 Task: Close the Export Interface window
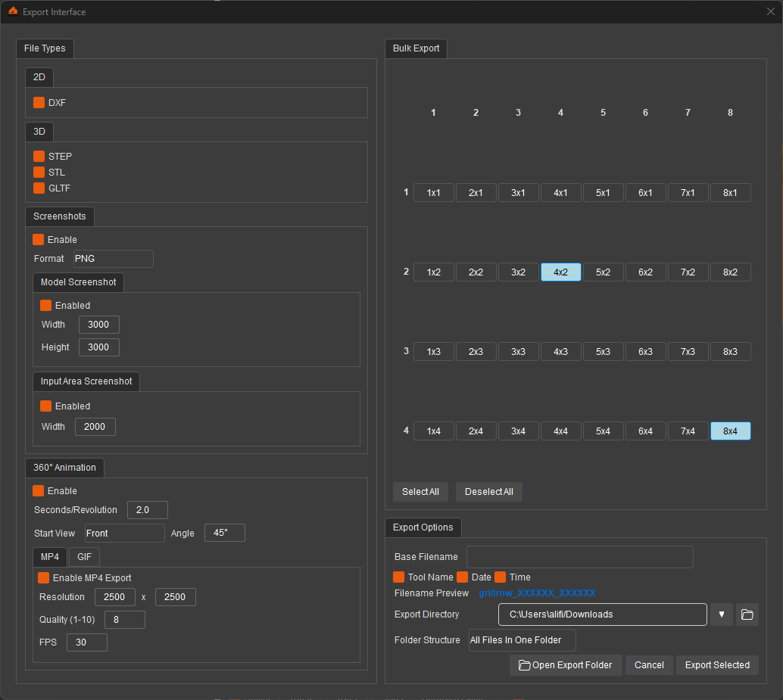(x=770, y=11)
